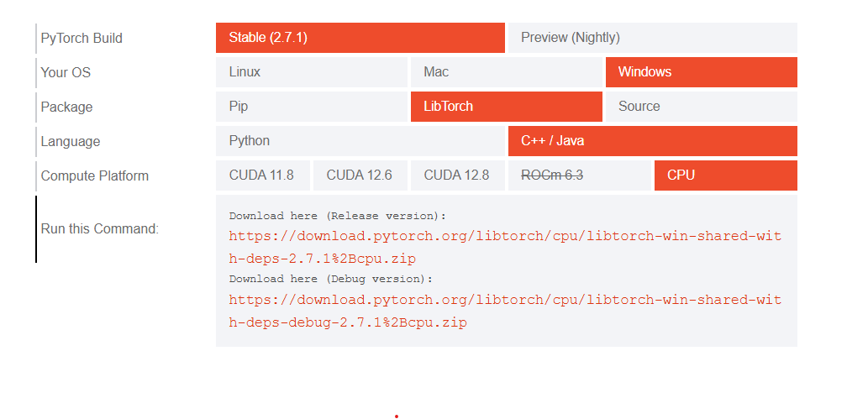868x419 pixels.
Task: Click the 'Compute Platform' row label
Action: coord(95,176)
